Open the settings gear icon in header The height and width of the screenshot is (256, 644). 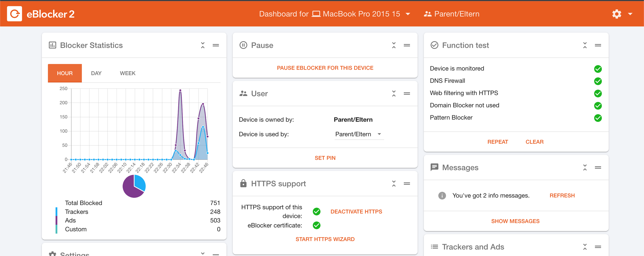click(x=616, y=14)
